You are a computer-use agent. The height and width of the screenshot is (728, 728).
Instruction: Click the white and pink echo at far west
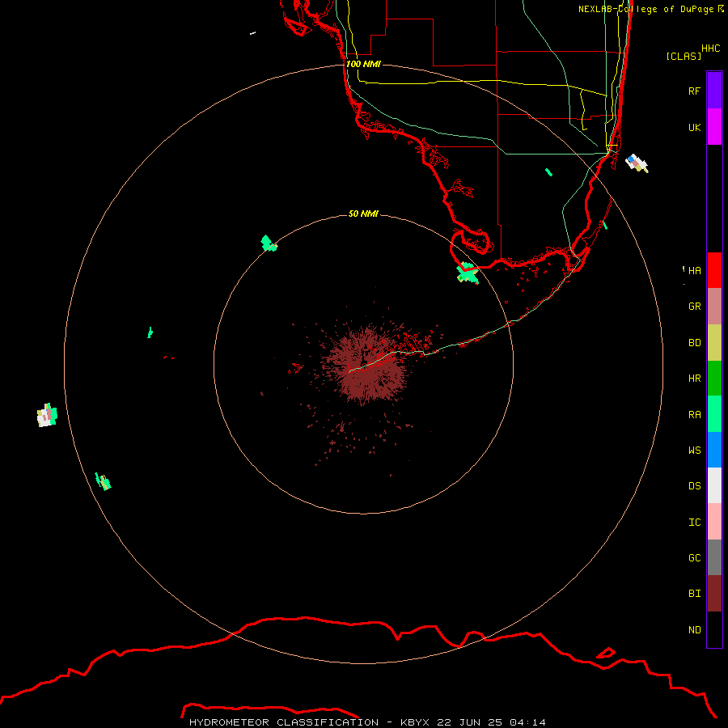coord(47,415)
